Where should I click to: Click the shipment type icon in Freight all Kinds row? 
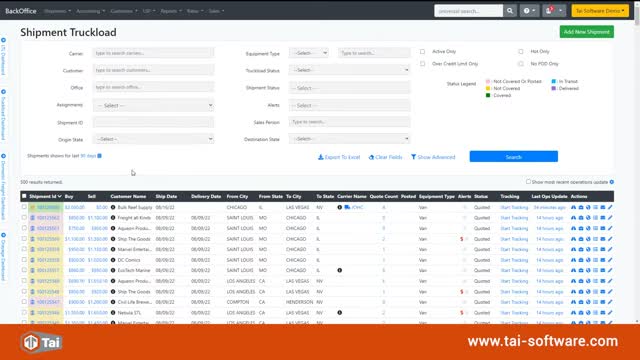click(x=33, y=218)
